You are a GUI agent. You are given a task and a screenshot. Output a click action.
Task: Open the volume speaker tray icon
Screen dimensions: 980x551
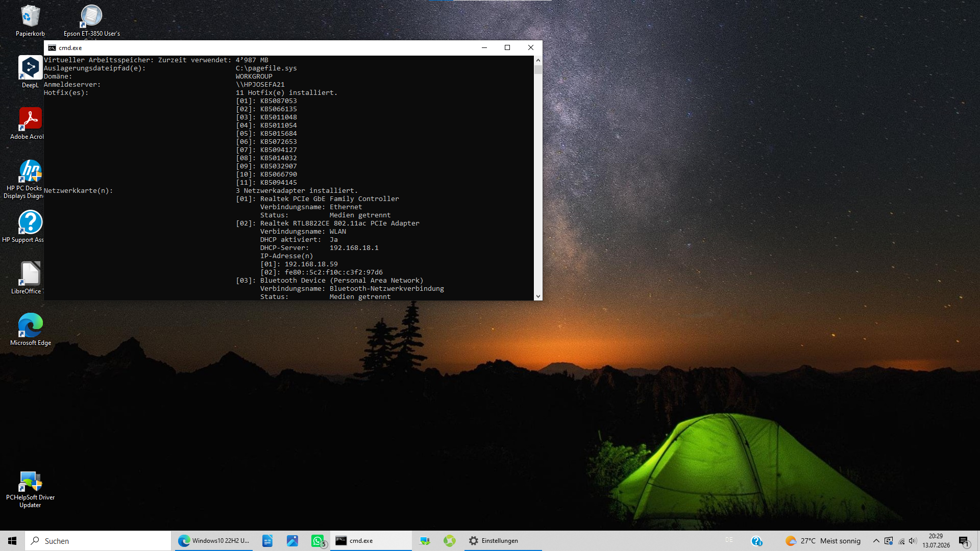913,541
